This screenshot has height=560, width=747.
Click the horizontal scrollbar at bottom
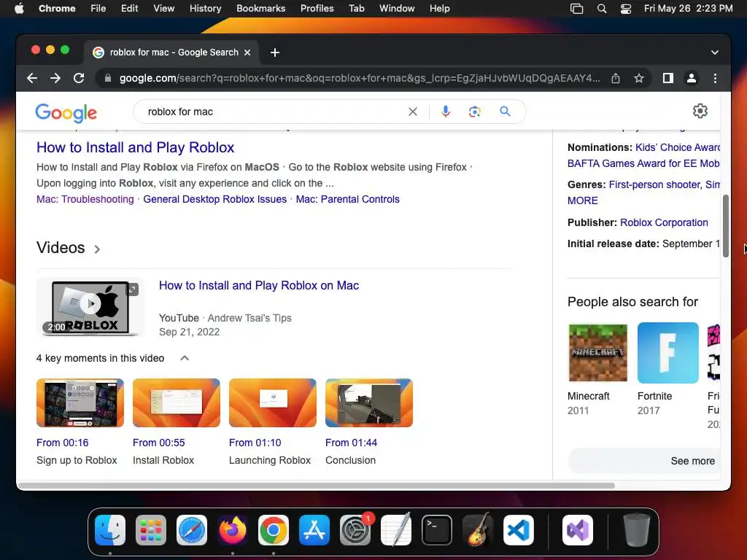316,486
